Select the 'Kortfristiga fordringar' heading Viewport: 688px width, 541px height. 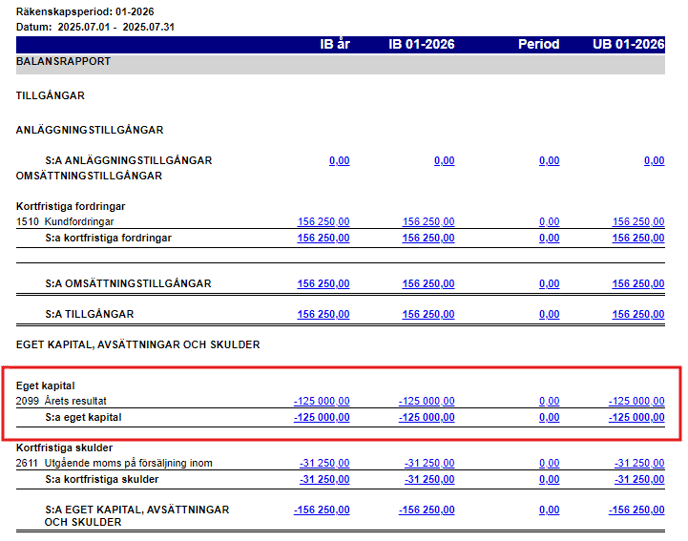tap(71, 206)
